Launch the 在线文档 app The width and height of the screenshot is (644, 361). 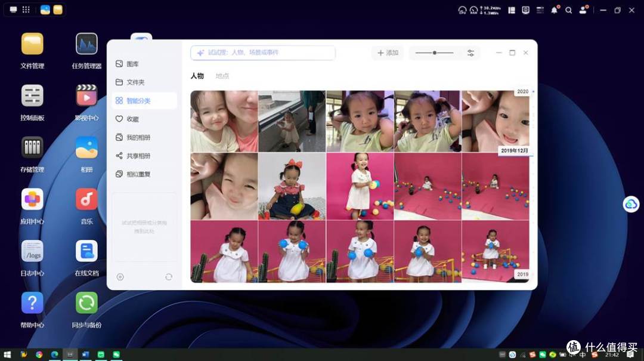tap(86, 251)
